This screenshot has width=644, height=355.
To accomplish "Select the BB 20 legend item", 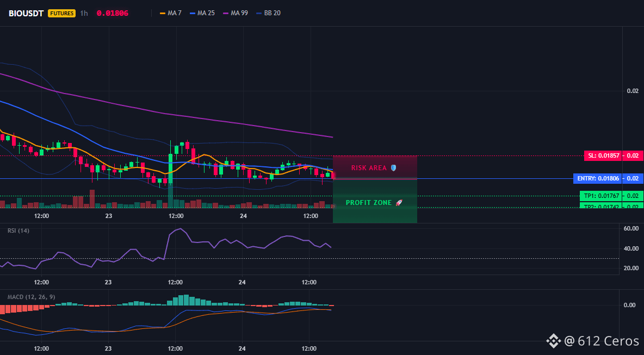I will pos(268,13).
